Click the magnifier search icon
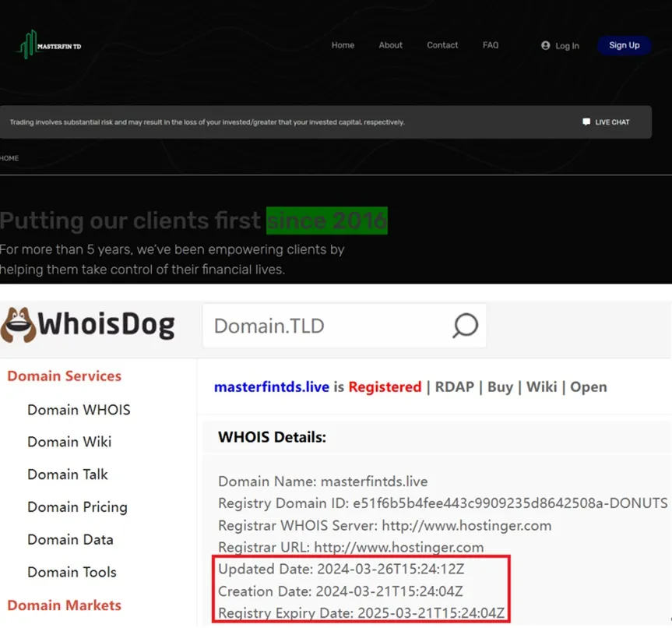 point(465,326)
